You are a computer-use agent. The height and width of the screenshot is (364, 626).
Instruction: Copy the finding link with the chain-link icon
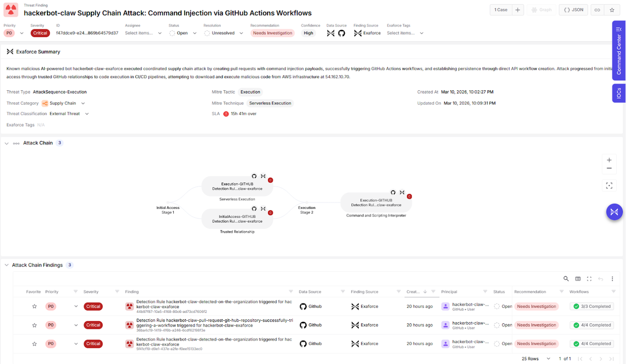pyautogui.click(x=597, y=9)
